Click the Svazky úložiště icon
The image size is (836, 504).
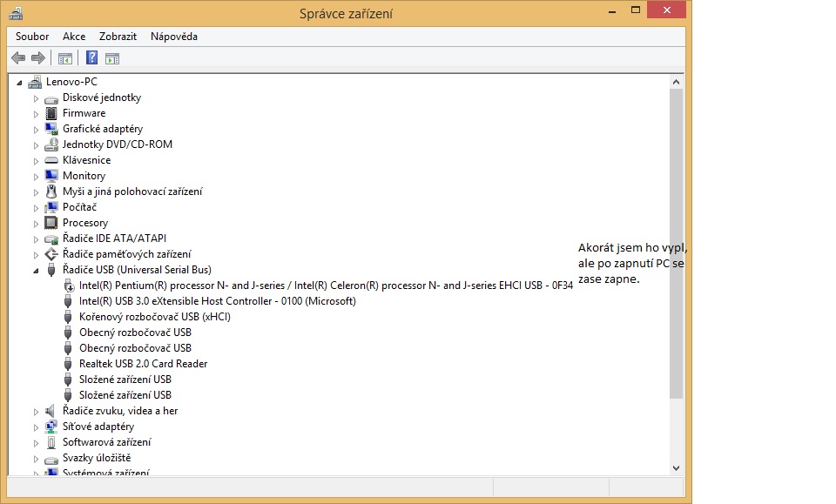(x=51, y=460)
